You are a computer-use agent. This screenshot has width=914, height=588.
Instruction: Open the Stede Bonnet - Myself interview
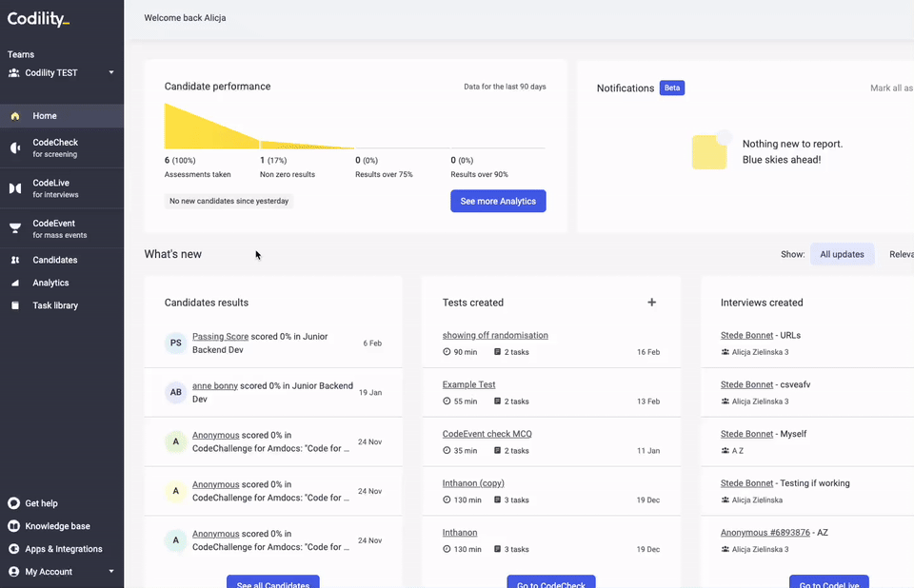pos(746,434)
